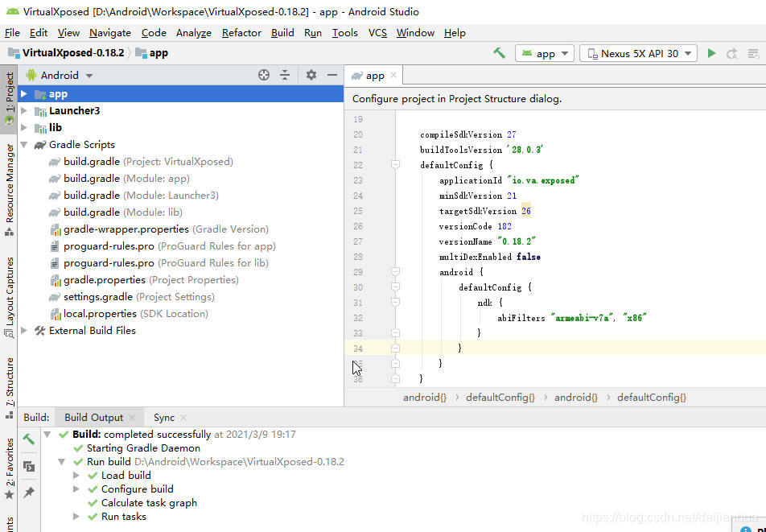
Task: Select the app editor tab
Action: click(x=373, y=75)
